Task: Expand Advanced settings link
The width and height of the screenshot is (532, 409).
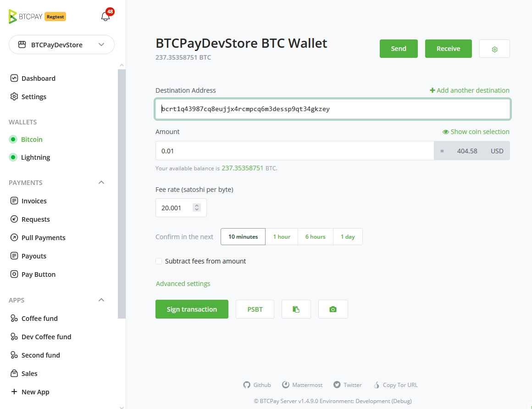Action: (183, 284)
